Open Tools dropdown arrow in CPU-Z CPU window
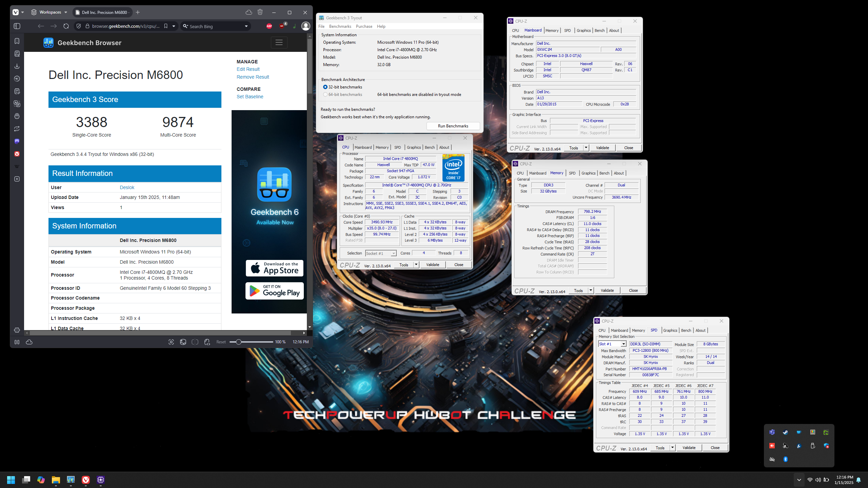 pos(416,265)
